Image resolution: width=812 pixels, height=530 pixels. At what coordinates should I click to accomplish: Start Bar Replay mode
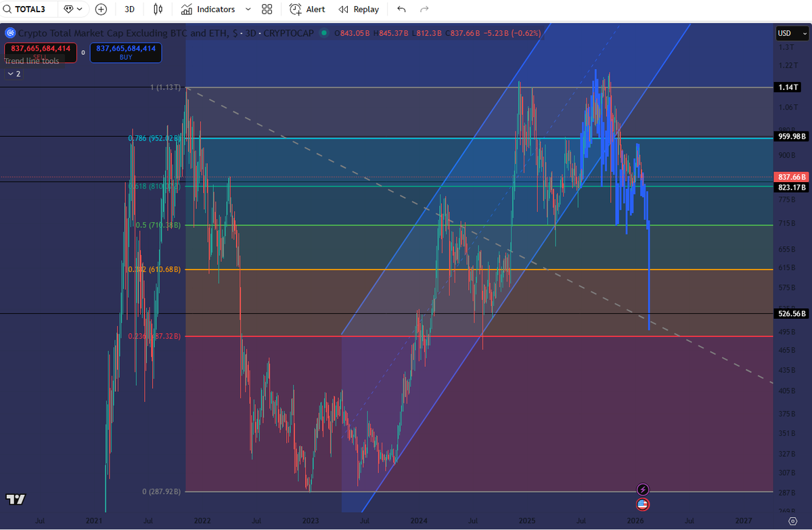[x=359, y=9]
